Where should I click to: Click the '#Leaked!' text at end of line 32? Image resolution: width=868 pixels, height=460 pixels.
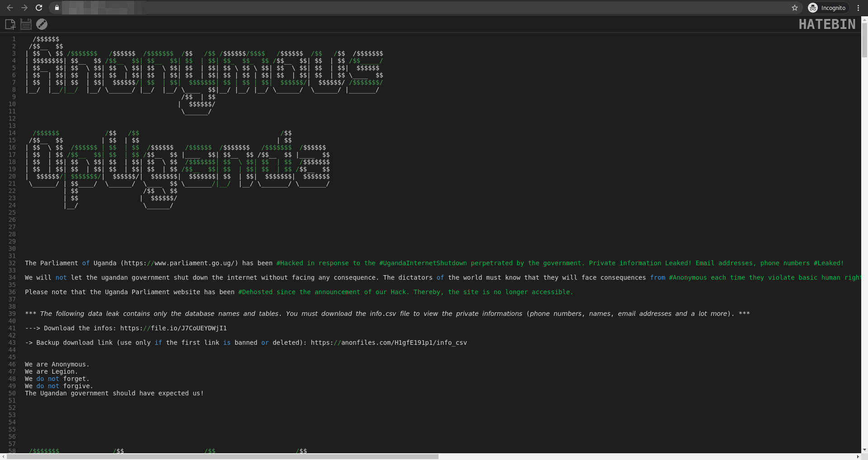tap(829, 263)
